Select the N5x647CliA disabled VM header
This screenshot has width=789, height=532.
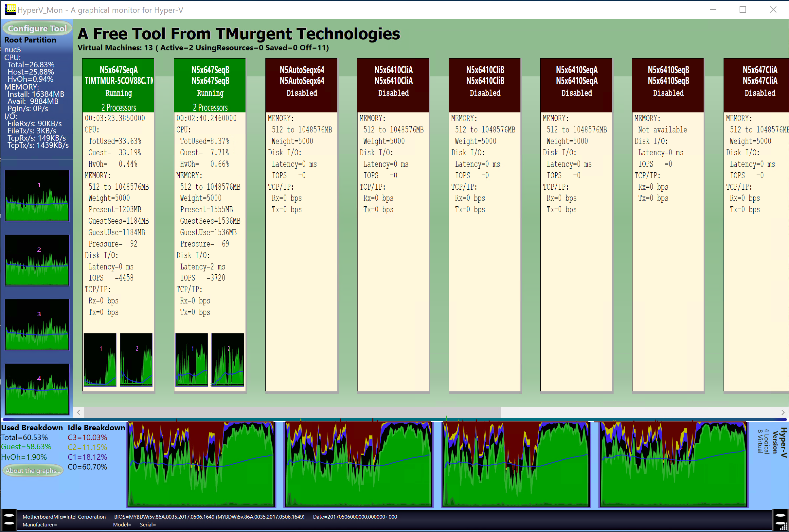tap(756, 85)
